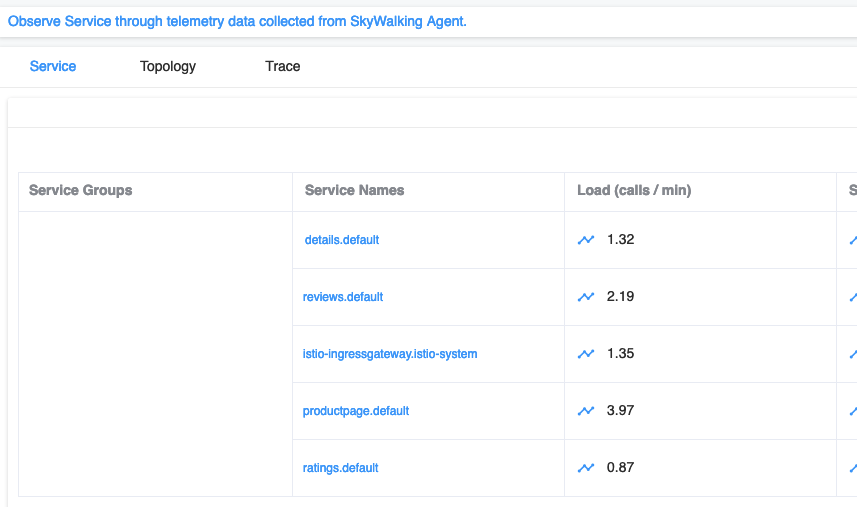Click the 1.35 load value

click(x=621, y=354)
